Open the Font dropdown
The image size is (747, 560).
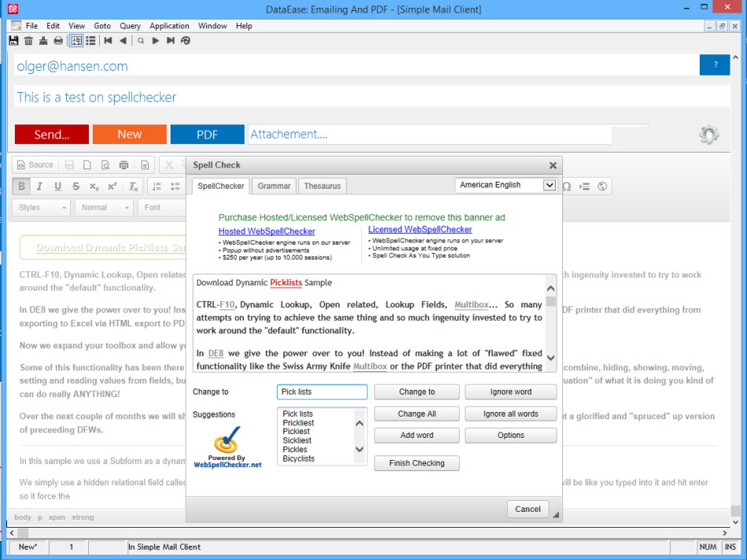[x=162, y=208]
